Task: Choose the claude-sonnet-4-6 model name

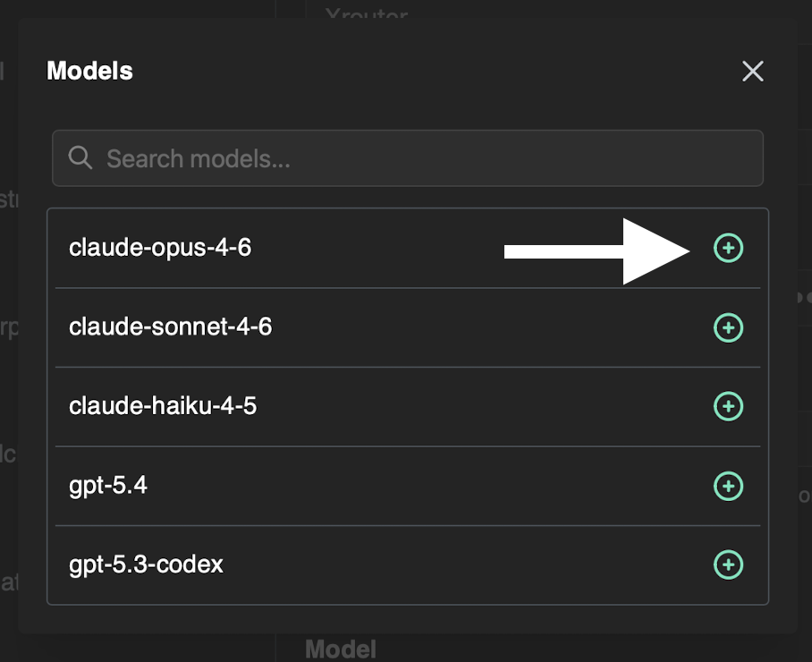Action: tap(170, 327)
